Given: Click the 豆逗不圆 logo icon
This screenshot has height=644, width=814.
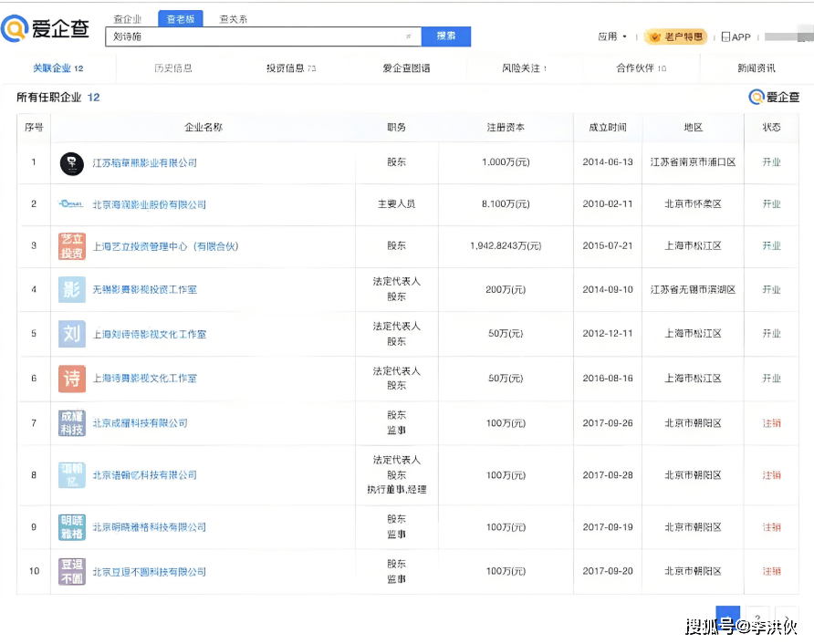Looking at the screenshot, I should pos(72,571).
